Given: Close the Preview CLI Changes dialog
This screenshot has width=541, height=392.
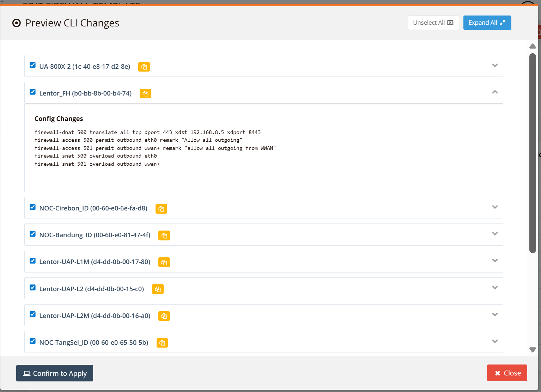Looking at the screenshot, I should [507, 373].
